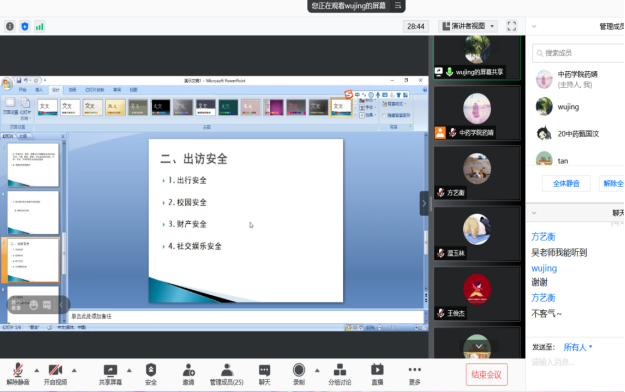Toggle fullscreen mode icon

[512, 26]
